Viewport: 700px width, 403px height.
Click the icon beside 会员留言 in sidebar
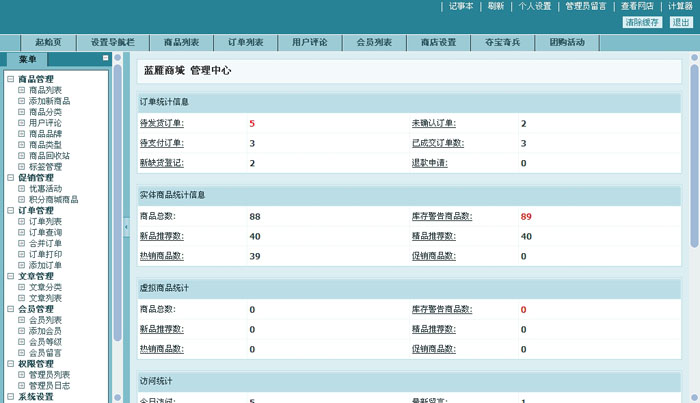coord(21,353)
